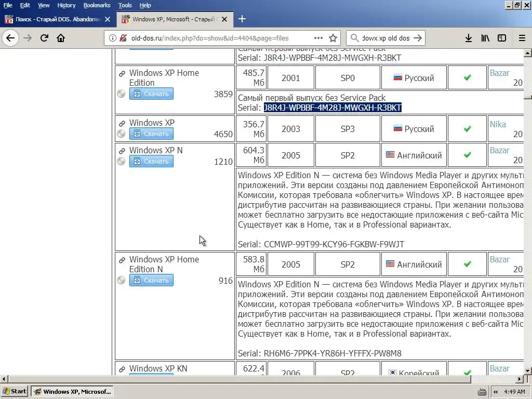The height and width of the screenshot is (399, 532).
Task: Click the vertical scrollbar down arrow
Action: [528, 371]
